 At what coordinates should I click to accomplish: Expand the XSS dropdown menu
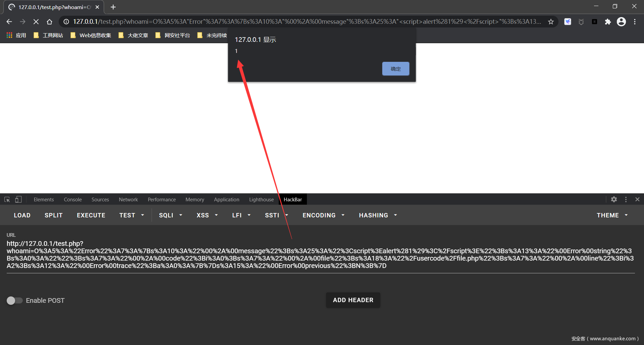(207, 215)
